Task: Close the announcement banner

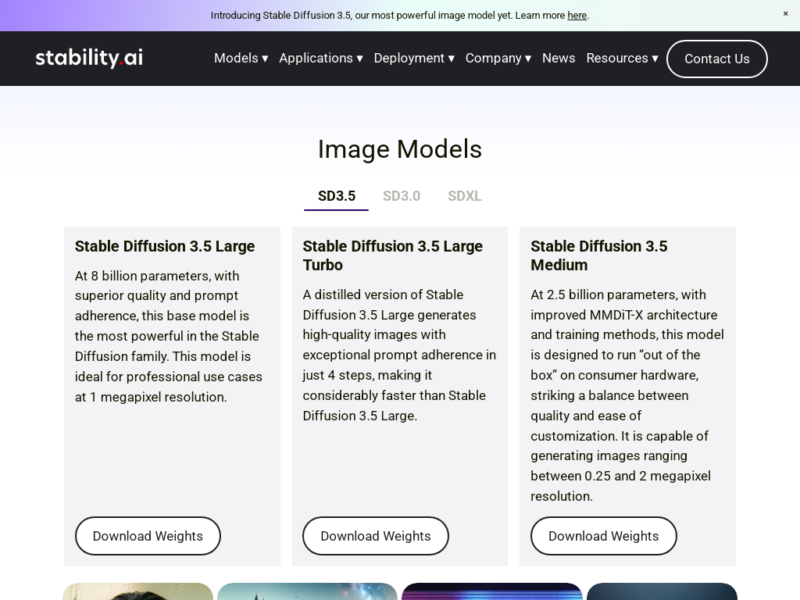Action: 785,14
